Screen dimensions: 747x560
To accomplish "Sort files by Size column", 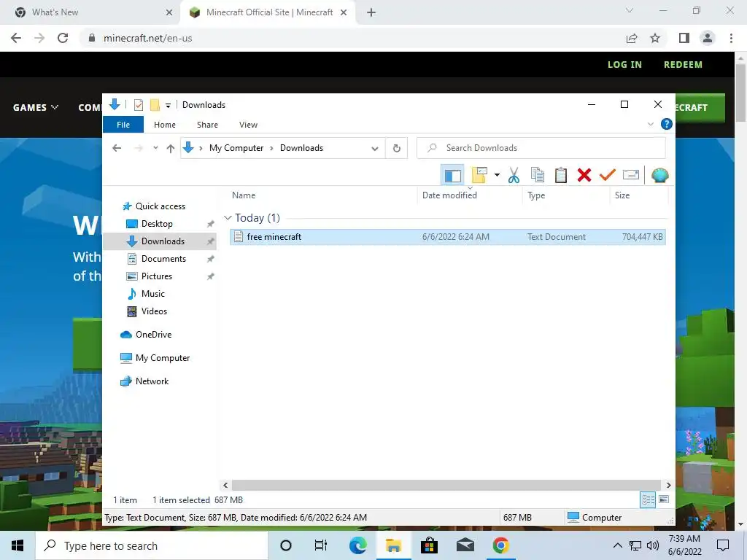I will coord(622,195).
